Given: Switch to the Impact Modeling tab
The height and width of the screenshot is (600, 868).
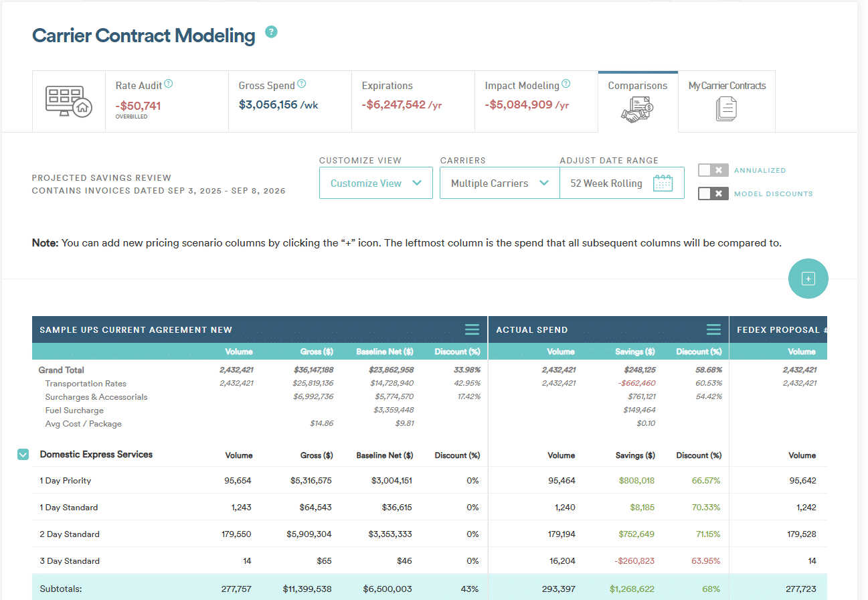Looking at the screenshot, I should pyautogui.click(x=536, y=101).
